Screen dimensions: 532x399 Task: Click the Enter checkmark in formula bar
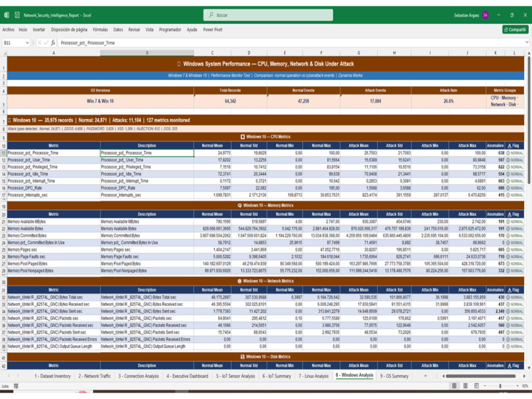[x=46, y=43]
